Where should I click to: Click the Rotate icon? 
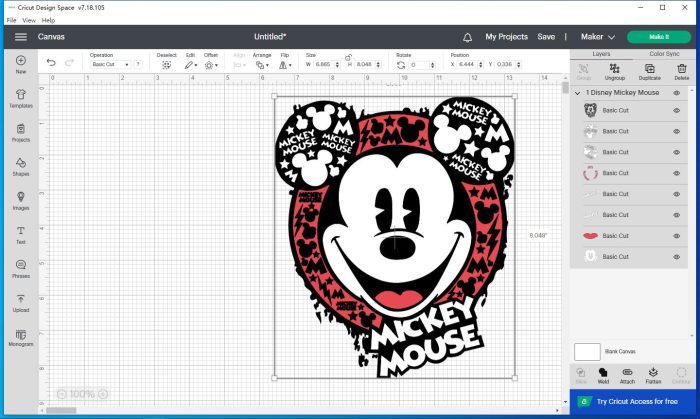[x=401, y=65]
